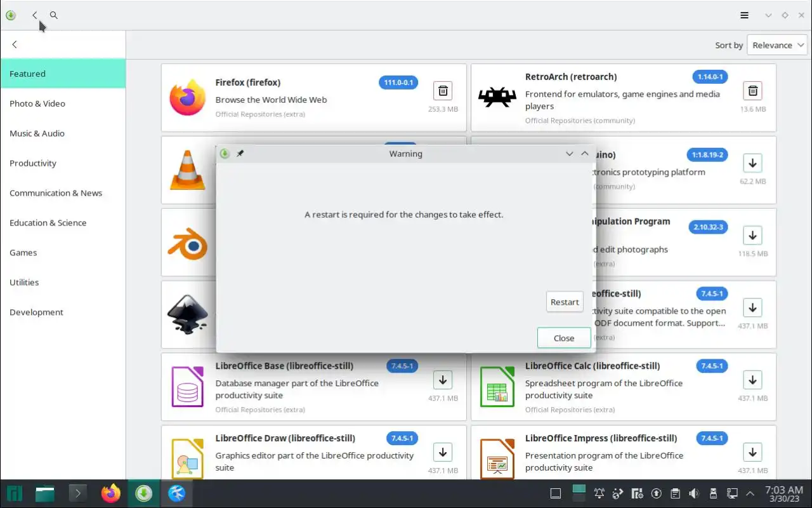Screen dimensions: 812x508
Task: Install the libreoffice-still suite beside the Inkscape card
Action: click(x=752, y=308)
